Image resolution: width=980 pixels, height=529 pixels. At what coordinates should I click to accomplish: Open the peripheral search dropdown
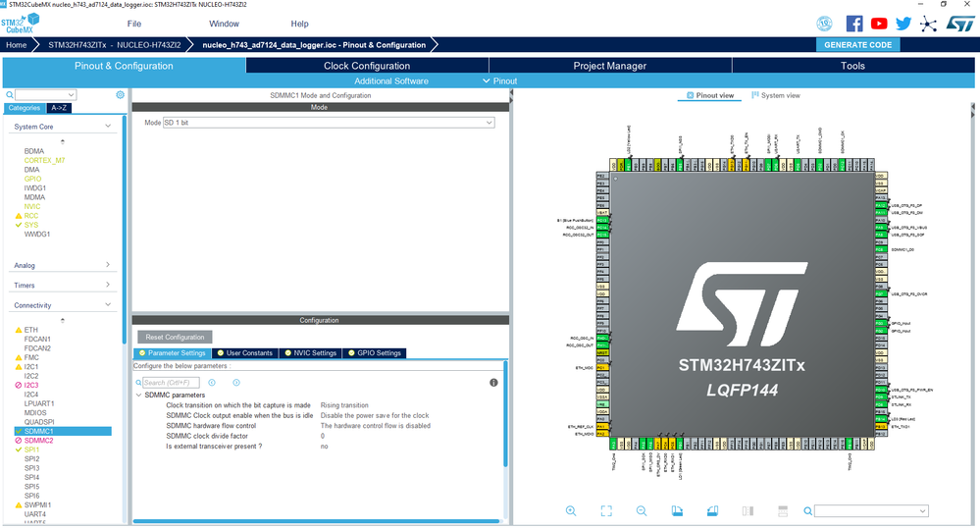46,95
